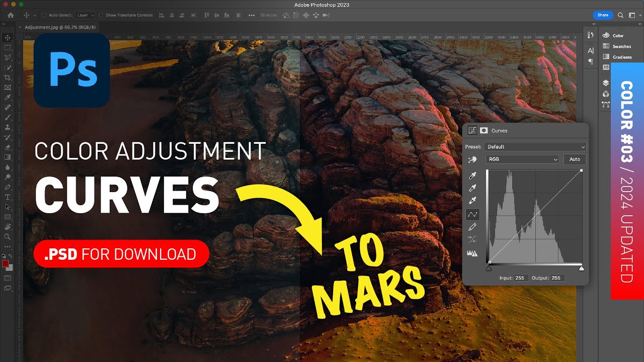
Task: Select the Masks tab icon in the Curves panel
Action: pyautogui.click(x=484, y=130)
